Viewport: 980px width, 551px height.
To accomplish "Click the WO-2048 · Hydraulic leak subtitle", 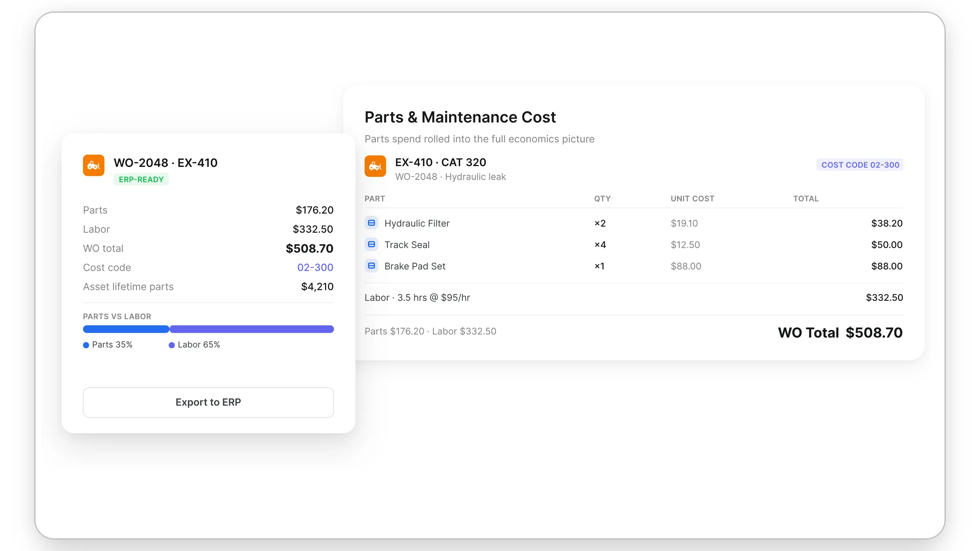I will (x=450, y=177).
